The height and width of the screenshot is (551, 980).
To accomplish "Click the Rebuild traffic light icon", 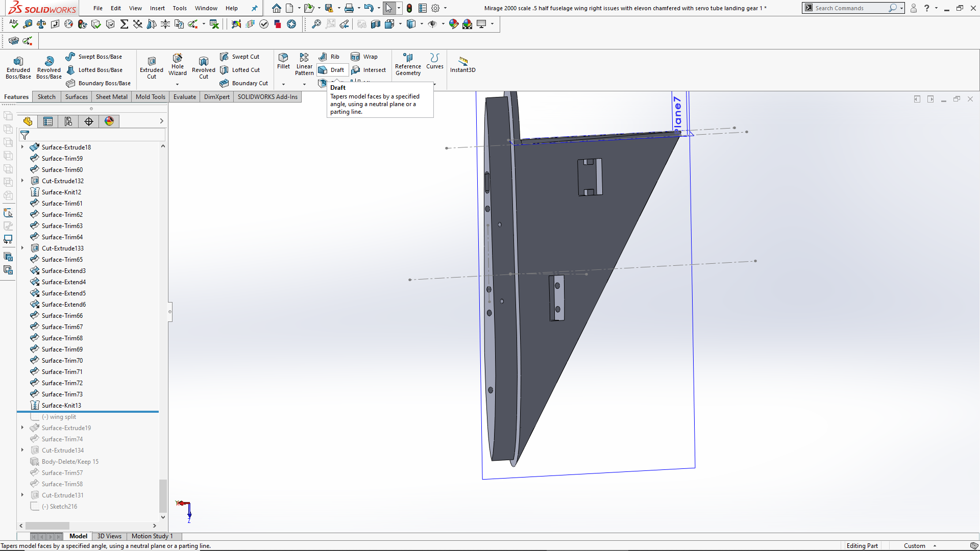I will [x=409, y=8].
